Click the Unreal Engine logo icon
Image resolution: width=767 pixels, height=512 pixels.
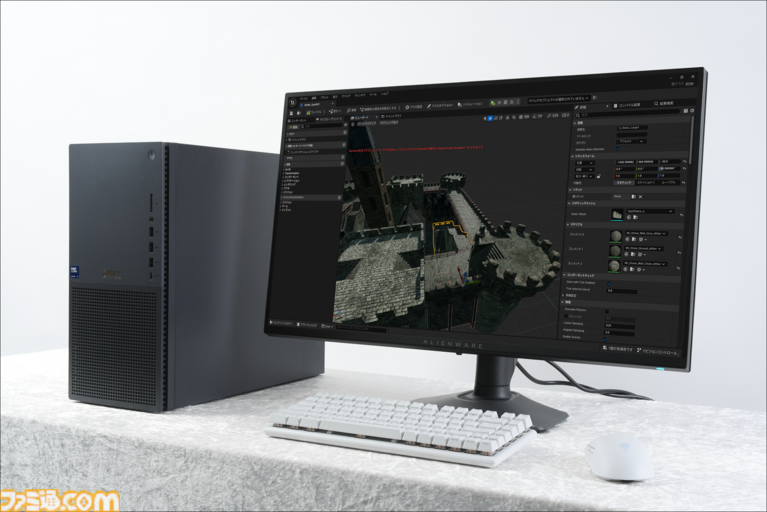[x=293, y=102]
